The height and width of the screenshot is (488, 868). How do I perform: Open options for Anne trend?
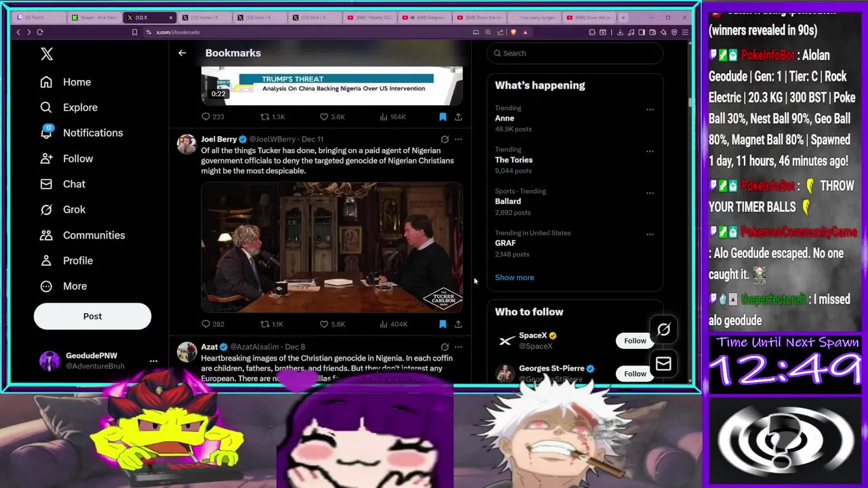[x=650, y=109]
